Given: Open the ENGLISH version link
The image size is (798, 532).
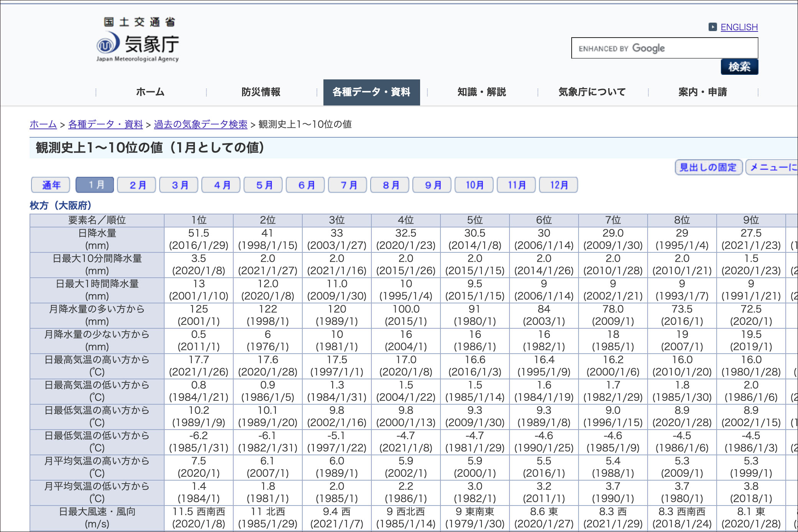Looking at the screenshot, I should [x=739, y=27].
